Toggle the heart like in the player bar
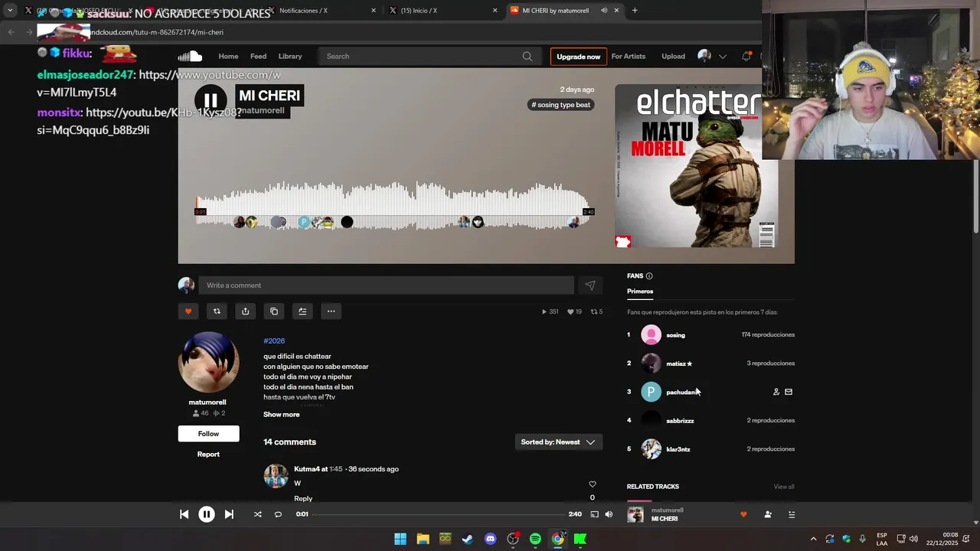The height and width of the screenshot is (551, 980). point(743,515)
